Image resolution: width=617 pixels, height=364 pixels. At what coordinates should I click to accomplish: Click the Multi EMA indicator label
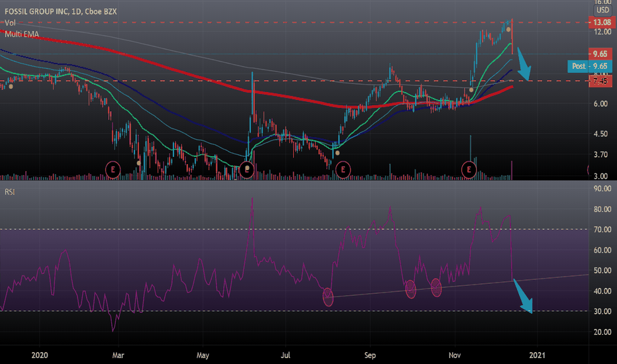click(22, 34)
